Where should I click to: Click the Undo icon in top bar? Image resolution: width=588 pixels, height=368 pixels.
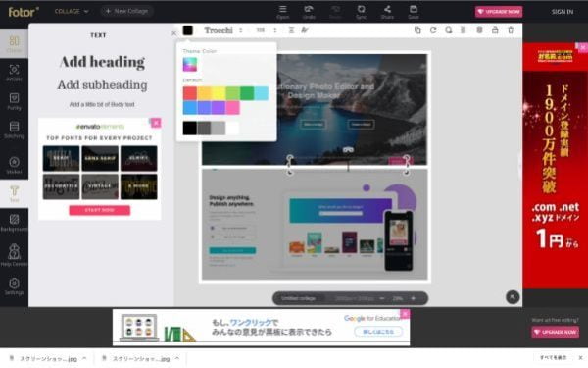[309, 12]
